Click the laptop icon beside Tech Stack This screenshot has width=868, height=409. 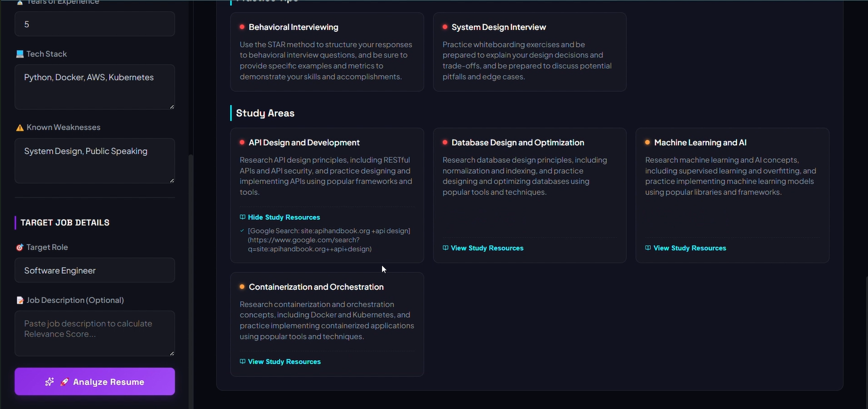20,54
